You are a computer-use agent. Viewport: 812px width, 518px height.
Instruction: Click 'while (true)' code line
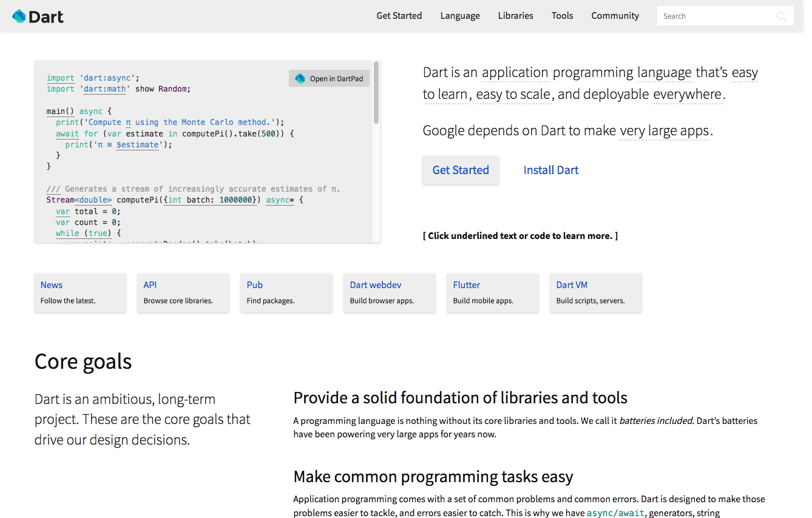click(89, 233)
